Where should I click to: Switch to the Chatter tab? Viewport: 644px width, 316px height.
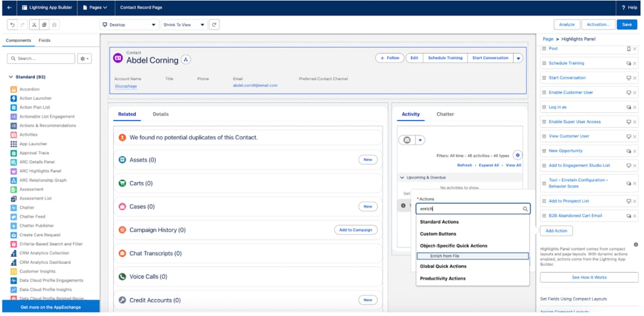click(445, 114)
